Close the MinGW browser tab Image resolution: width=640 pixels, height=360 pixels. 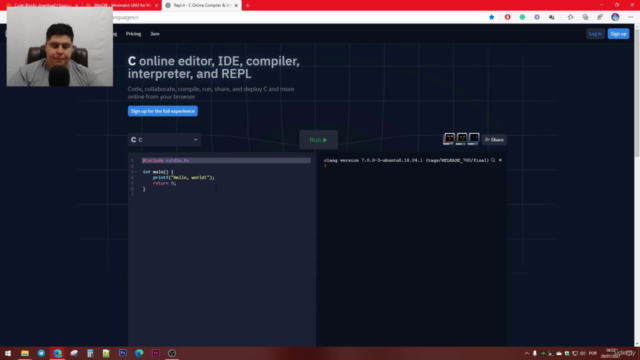[x=156, y=5]
